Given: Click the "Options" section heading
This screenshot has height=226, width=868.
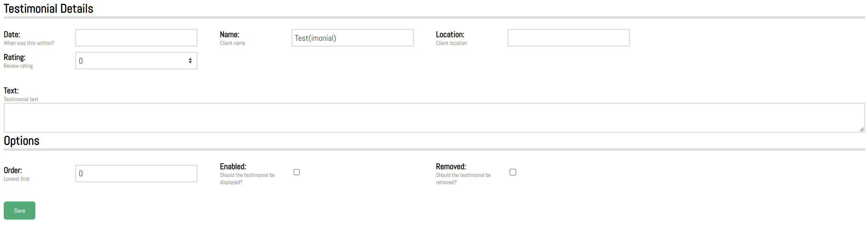Looking at the screenshot, I should point(21,141).
